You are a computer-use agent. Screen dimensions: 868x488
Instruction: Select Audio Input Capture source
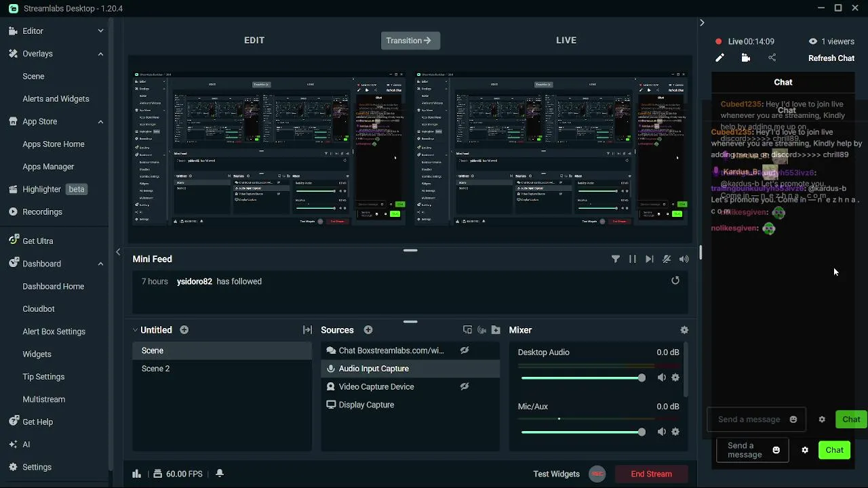click(x=410, y=369)
